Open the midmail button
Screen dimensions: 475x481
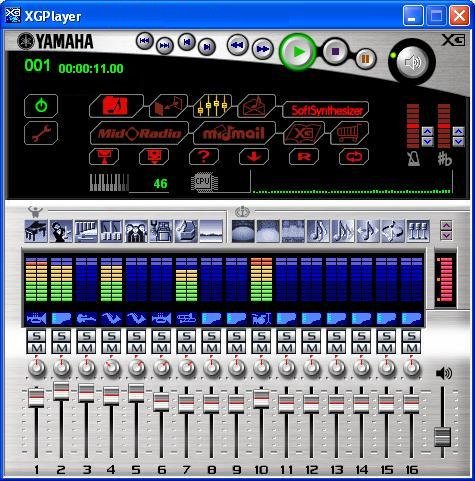[234, 133]
